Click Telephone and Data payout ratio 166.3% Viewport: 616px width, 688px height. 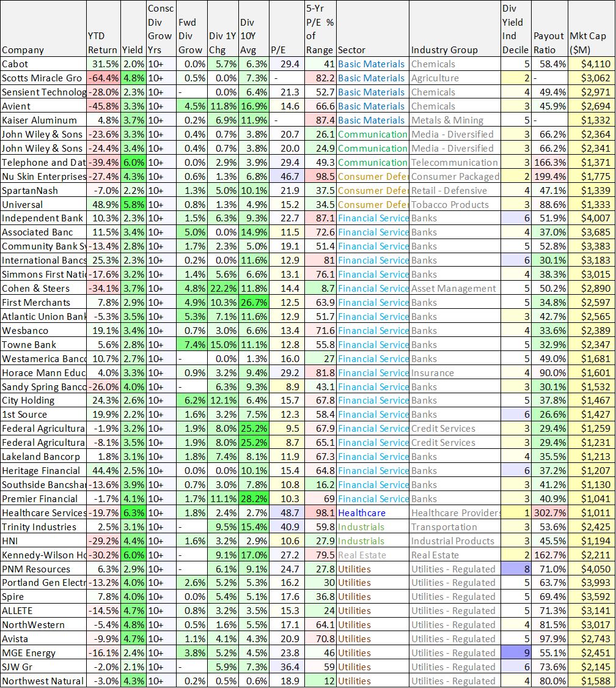pos(549,162)
